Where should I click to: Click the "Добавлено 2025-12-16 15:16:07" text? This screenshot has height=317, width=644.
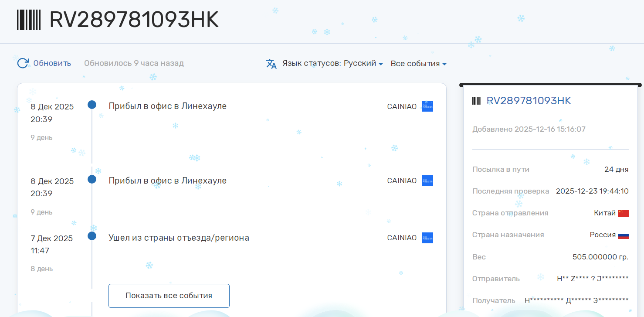[x=529, y=129]
